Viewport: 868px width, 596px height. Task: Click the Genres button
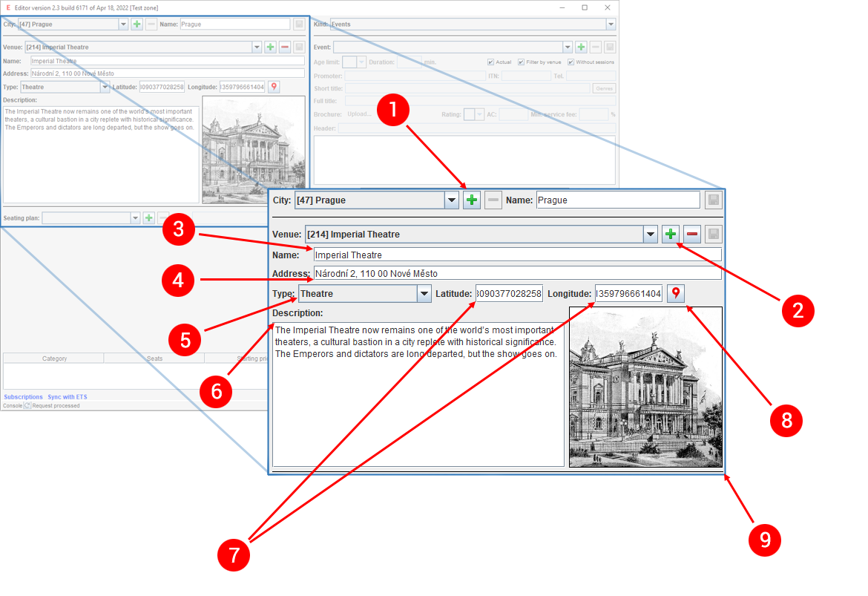tap(604, 88)
